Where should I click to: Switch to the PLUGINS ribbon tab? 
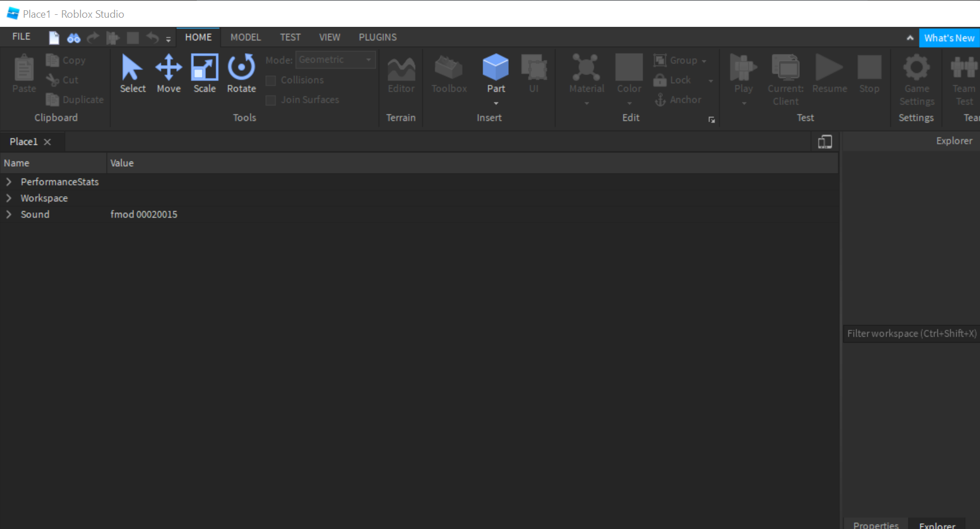point(378,37)
